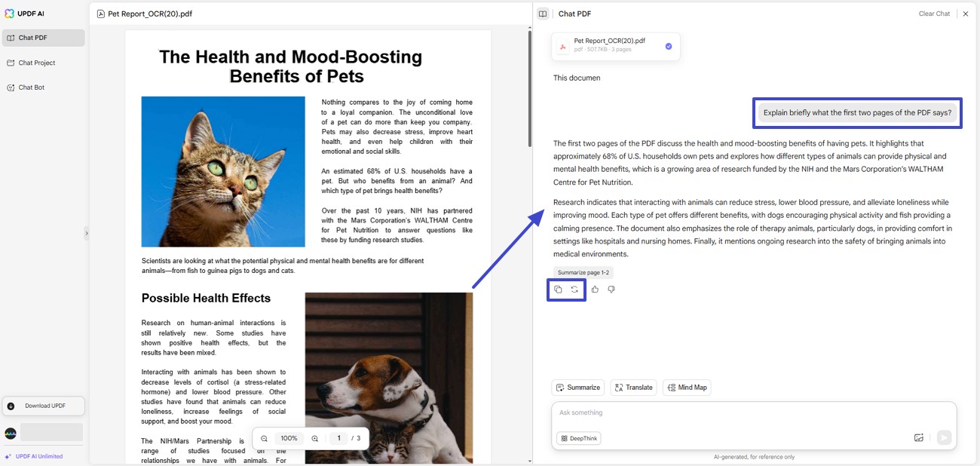Click the image attachment icon in chat input
This screenshot has width=980, height=466.
[919, 437]
